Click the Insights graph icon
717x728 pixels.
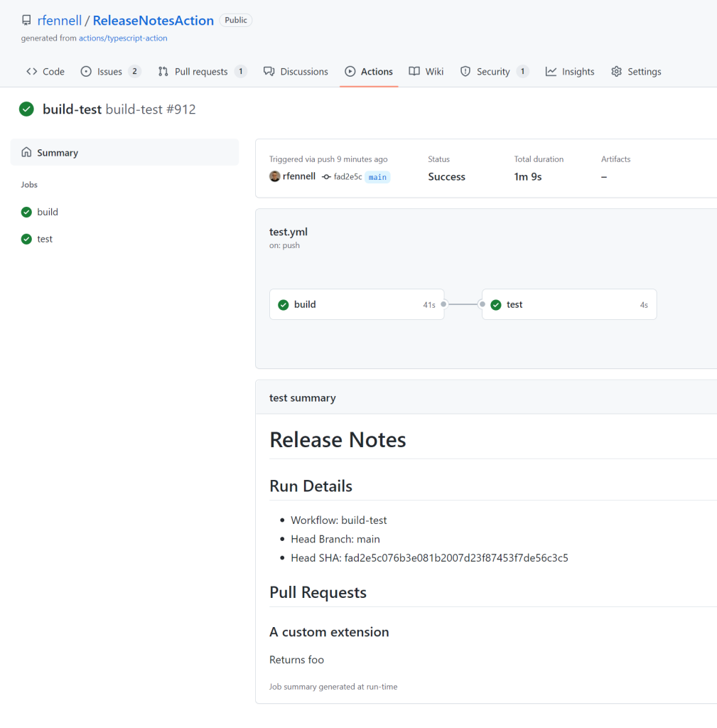[551, 72]
